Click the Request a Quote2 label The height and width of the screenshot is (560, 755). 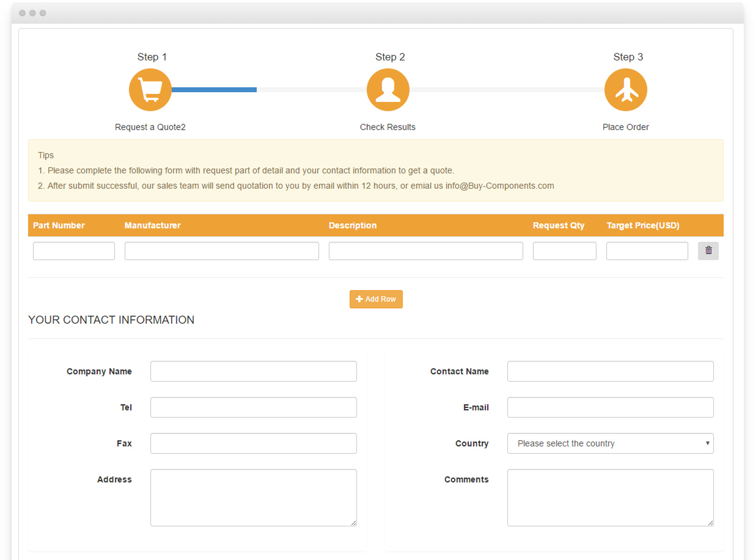(150, 127)
